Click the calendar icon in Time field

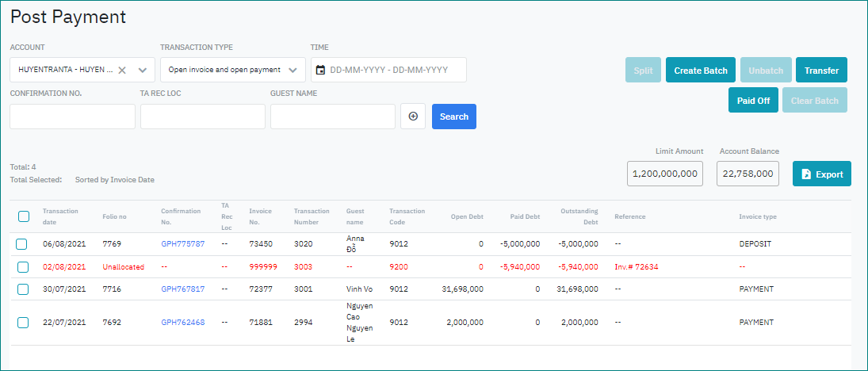pos(320,70)
